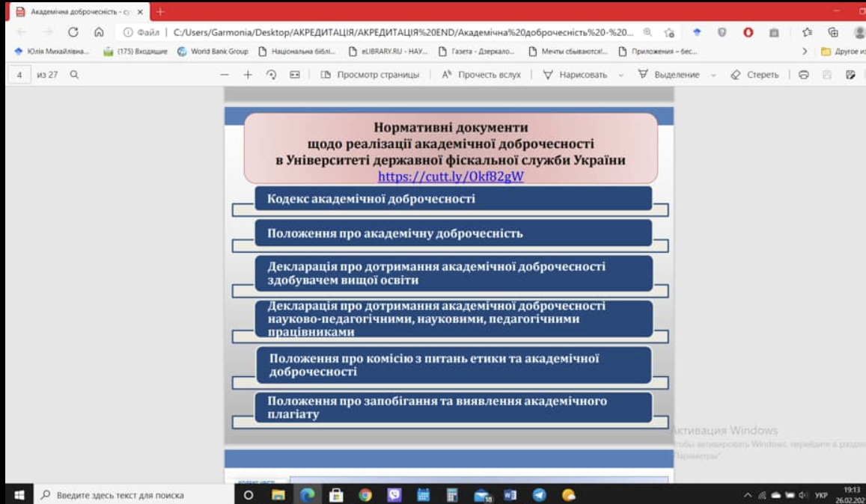866x504 pixels.
Task: Open the Windows Start menu
Action: (x=19, y=495)
